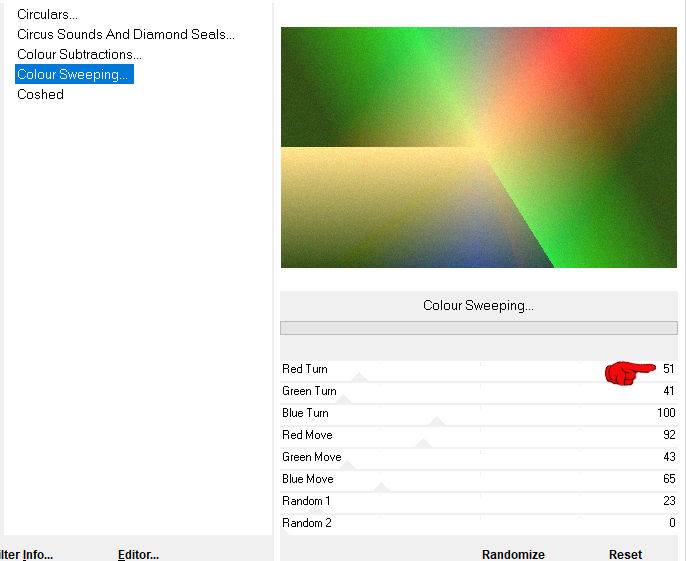The height and width of the screenshot is (561, 686).
Task: Select the Coshed filter entry
Action: pyautogui.click(x=40, y=95)
